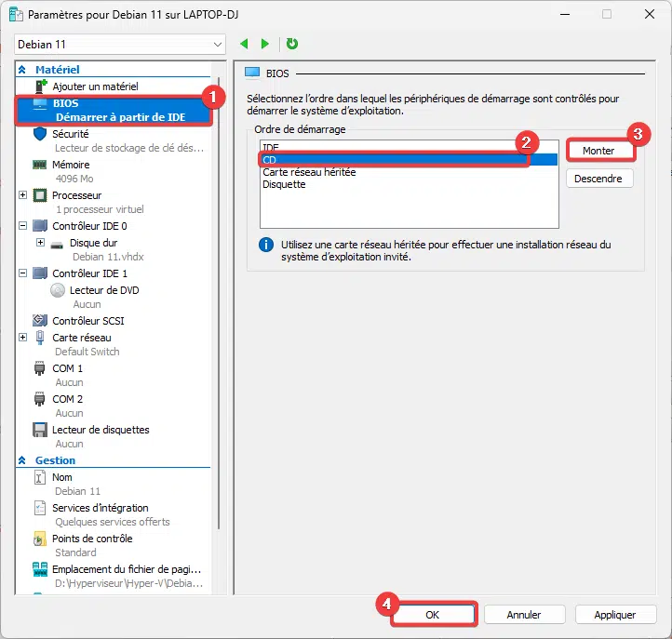Image resolution: width=672 pixels, height=639 pixels.
Task: Click the green forward arrow icon
Action: 265,44
